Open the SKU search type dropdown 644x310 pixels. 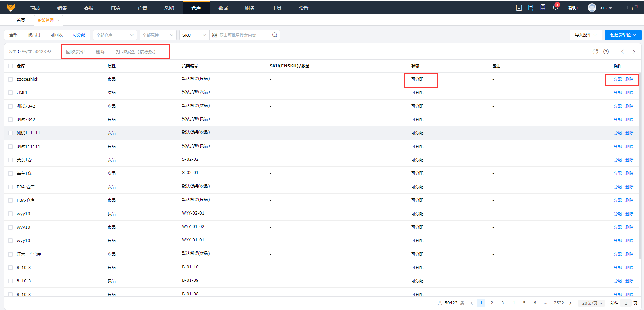pyautogui.click(x=194, y=35)
